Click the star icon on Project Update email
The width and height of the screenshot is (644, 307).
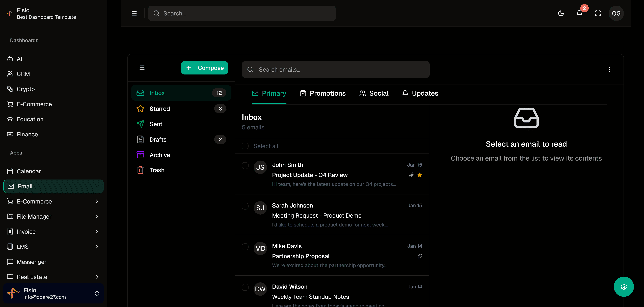(x=420, y=175)
